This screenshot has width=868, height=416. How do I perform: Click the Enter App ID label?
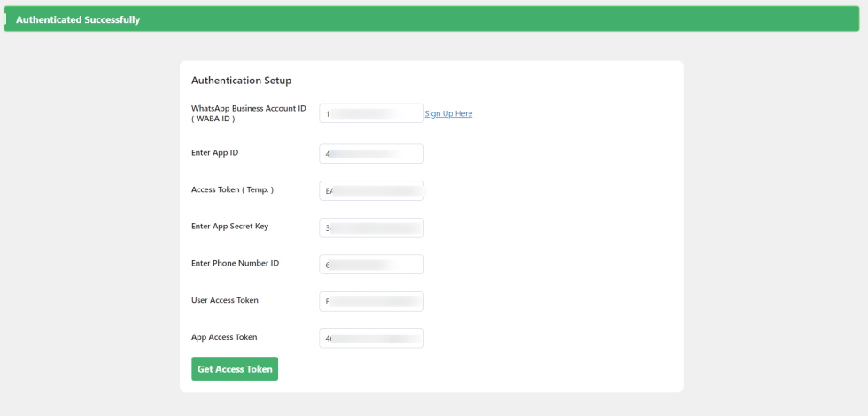tap(214, 152)
